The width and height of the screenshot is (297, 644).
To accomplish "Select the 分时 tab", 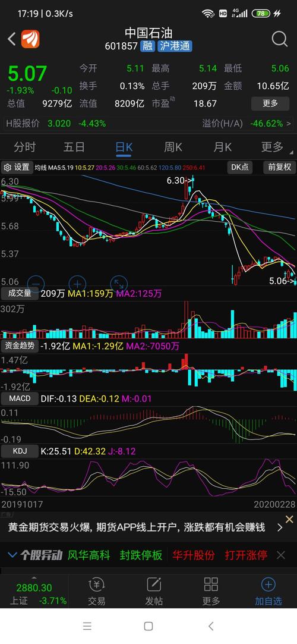I will click(x=24, y=147).
